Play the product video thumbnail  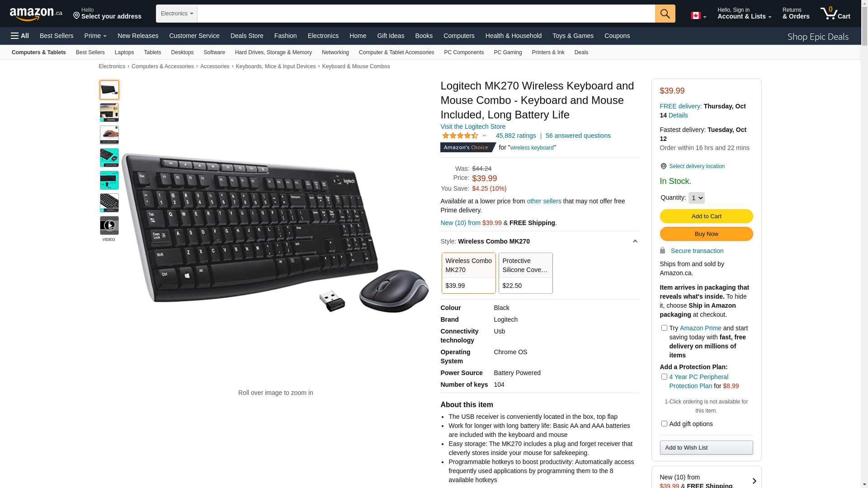point(109,225)
